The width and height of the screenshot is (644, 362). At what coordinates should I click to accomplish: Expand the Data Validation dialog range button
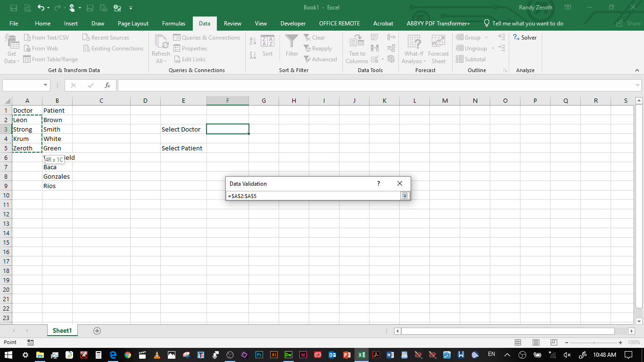(x=405, y=196)
